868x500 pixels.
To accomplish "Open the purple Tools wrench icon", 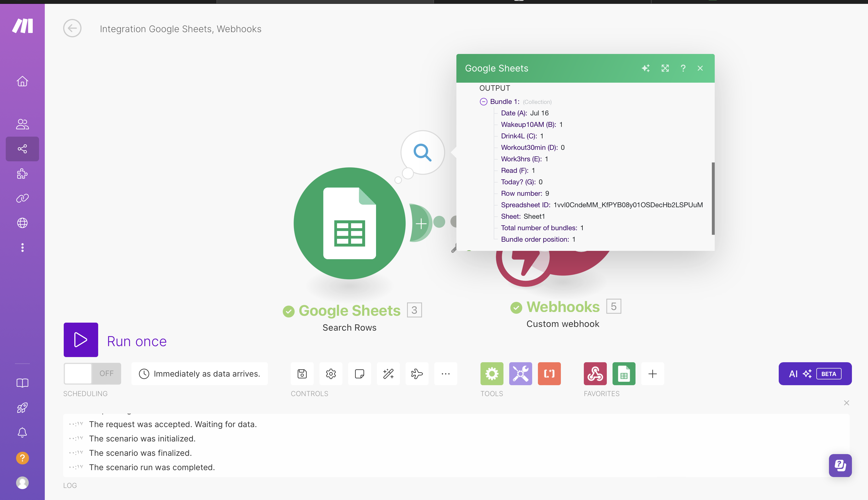I will coord(520,374).
